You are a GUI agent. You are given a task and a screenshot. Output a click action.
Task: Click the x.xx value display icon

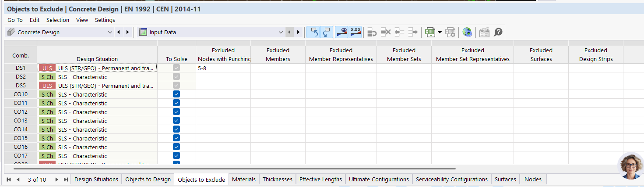355,32
